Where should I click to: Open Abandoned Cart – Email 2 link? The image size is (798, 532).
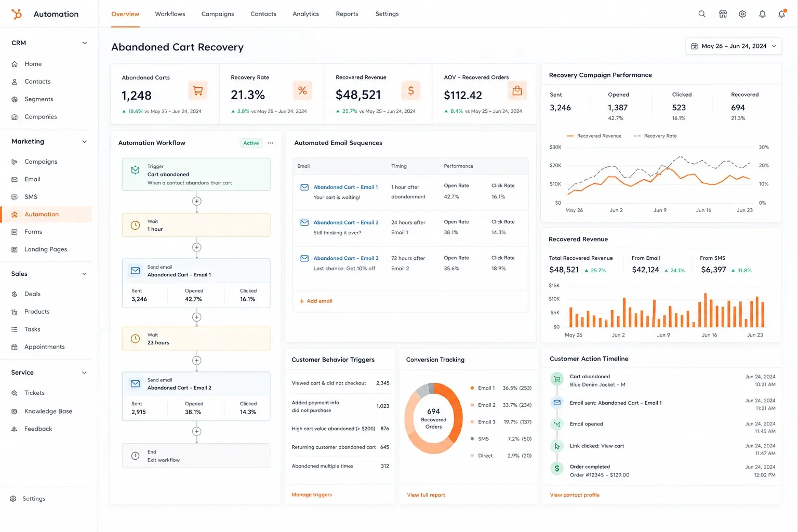345,222
